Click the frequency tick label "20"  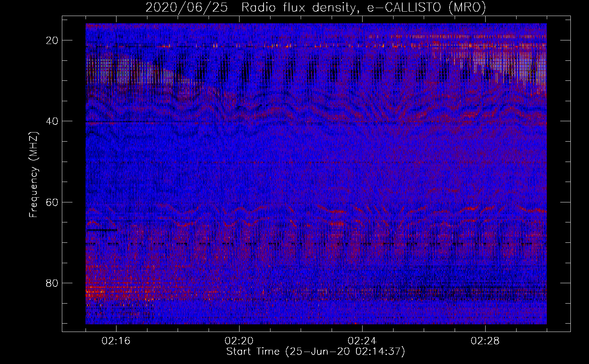tap(52, 40)
